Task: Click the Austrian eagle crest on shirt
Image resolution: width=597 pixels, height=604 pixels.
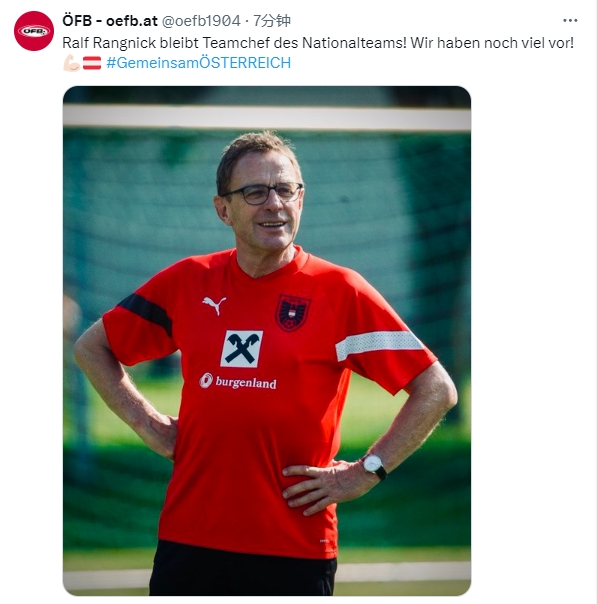Action: tap(293, 313)
